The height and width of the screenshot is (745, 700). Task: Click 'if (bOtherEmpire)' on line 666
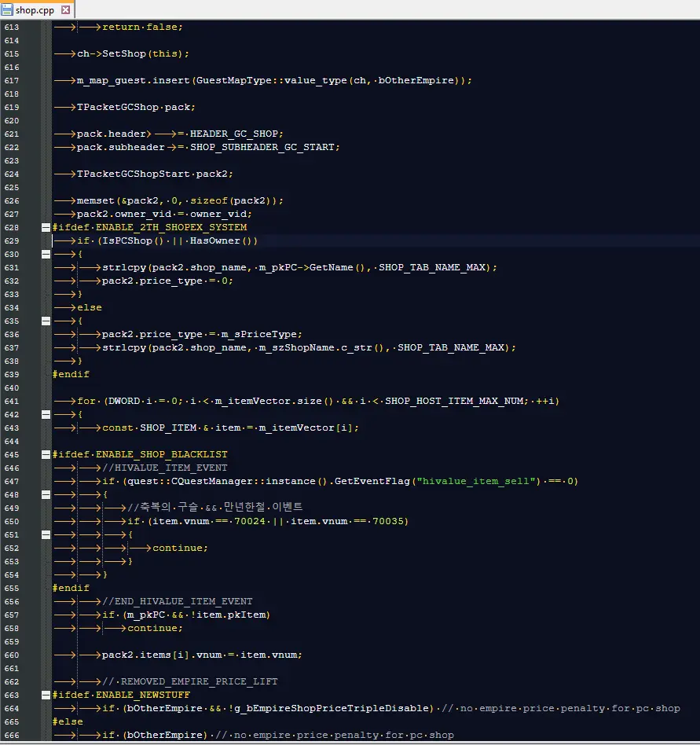[156, 736]
